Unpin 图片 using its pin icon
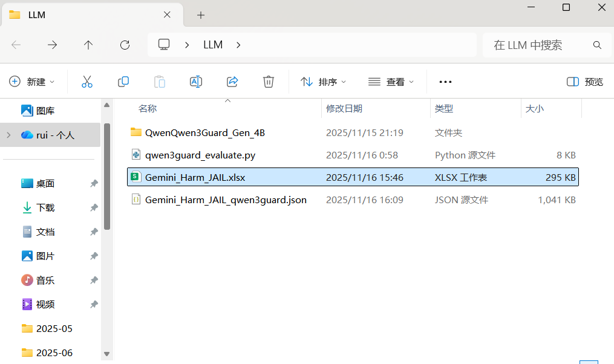Screen dimensions: 614x364 (x=94, y=256)
